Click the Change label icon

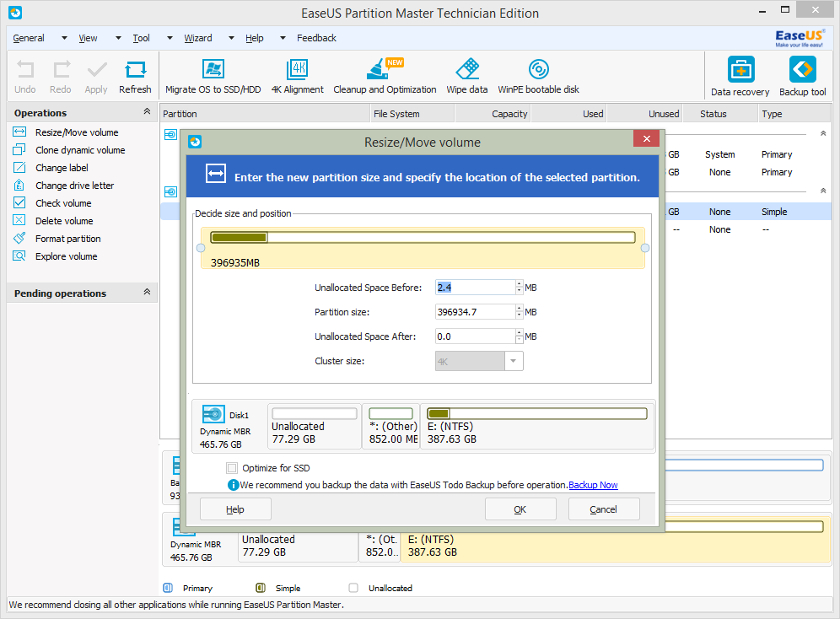(19, 167)
